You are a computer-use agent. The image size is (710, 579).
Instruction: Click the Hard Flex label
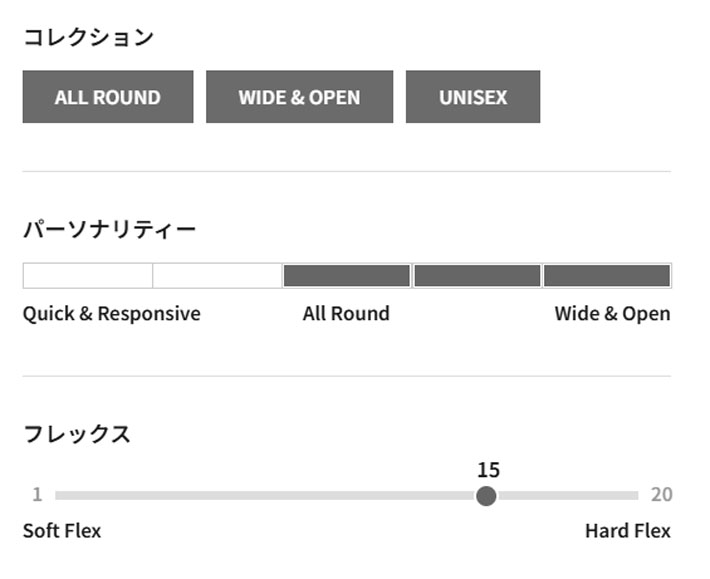tap(628, 531)
